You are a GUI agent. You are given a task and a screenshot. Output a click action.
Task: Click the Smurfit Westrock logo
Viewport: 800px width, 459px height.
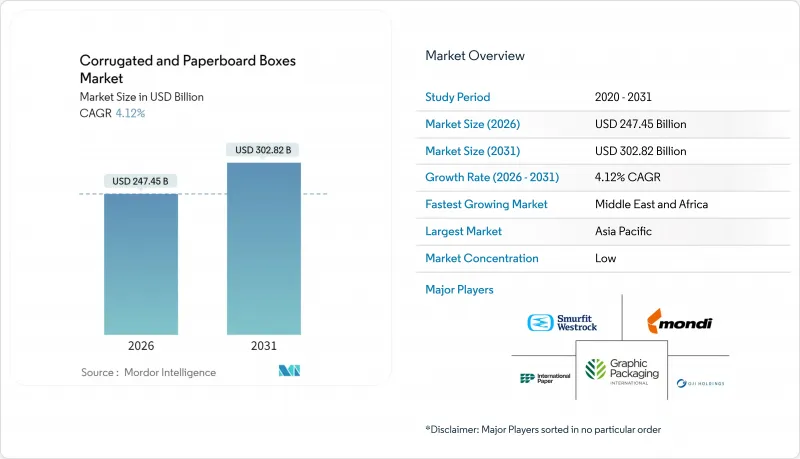click(562, 323)
